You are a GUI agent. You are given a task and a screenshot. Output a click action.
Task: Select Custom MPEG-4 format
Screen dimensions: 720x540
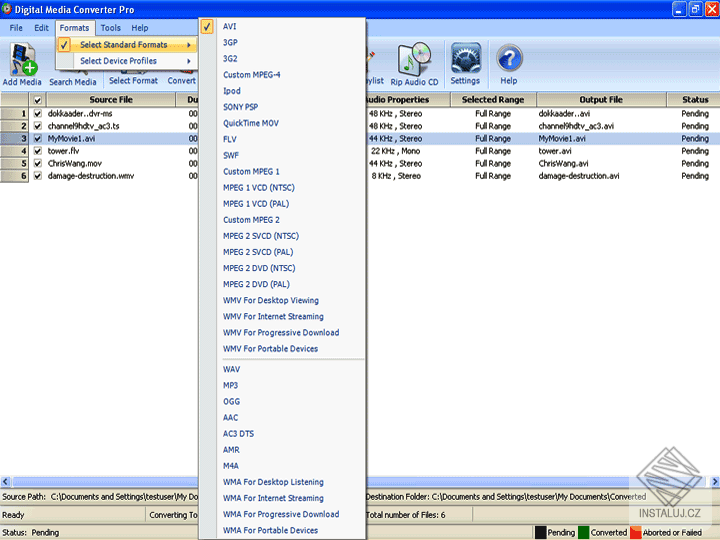[x=282, y=74]
